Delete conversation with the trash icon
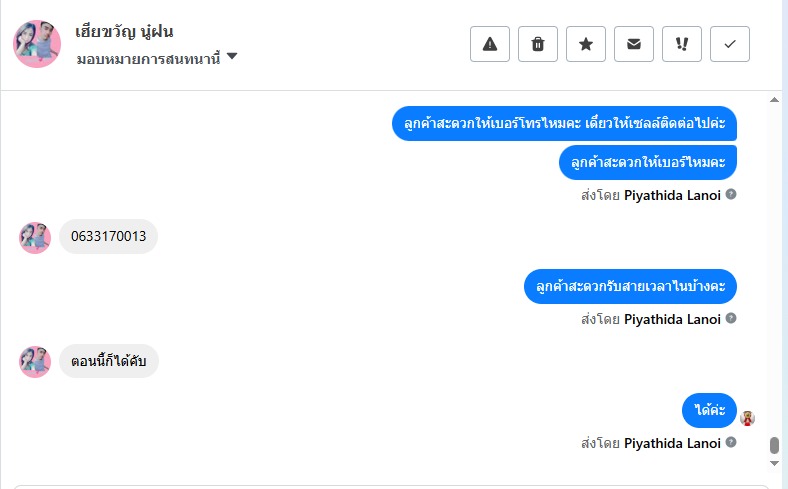788x489 pixels. [538, 44]
